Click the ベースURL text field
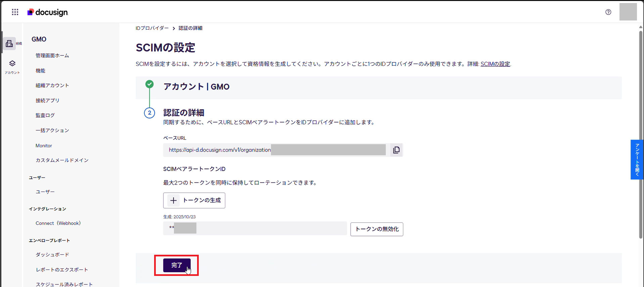The image size is (644, 287). pos(277,150)
